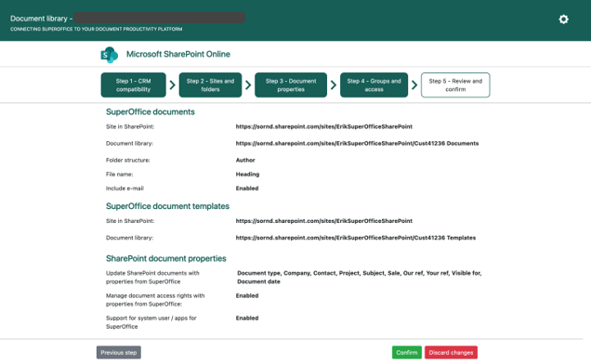The height and width of the screenshot is (364, 591).
Task: Click the SuperOffice documents section heading
Action: coord(150,112)
